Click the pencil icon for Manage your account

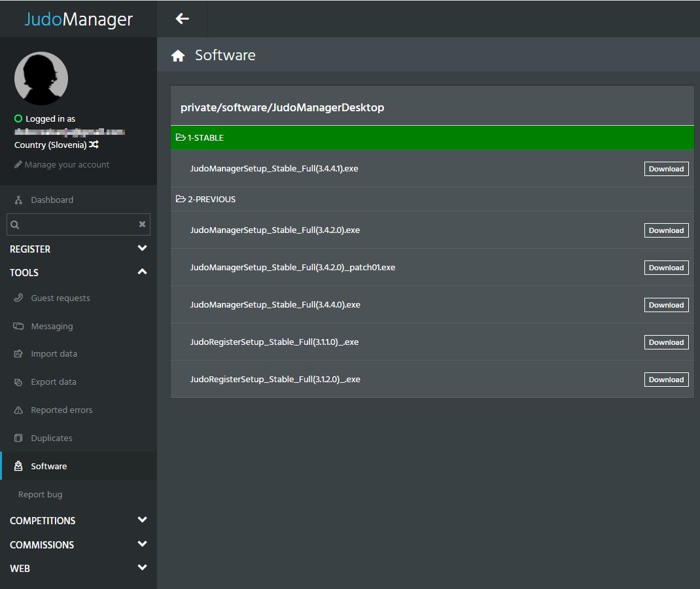[18, 165]
